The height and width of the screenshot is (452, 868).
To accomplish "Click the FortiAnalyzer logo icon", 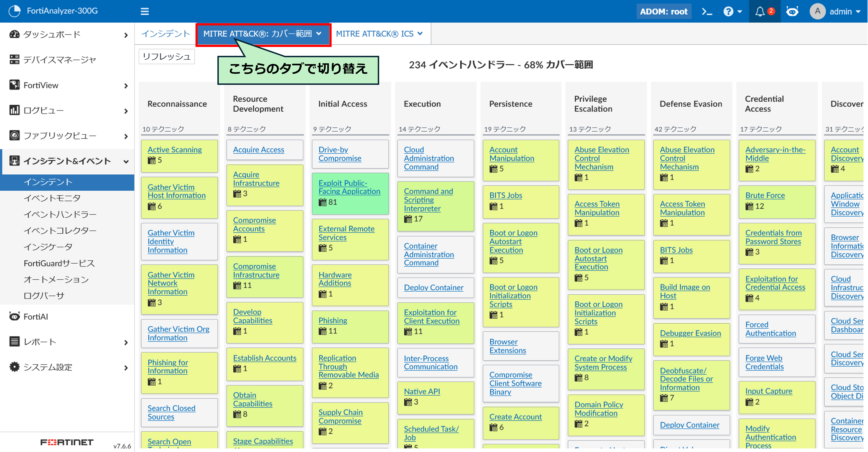I will coord(14,11).
